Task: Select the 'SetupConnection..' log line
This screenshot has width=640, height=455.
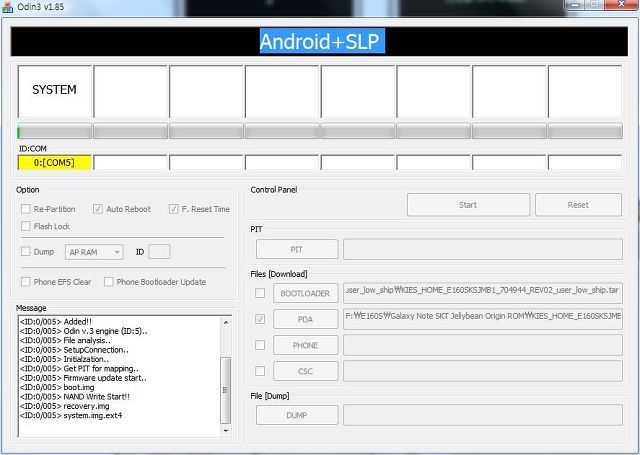Action: [x=74, y=350]
